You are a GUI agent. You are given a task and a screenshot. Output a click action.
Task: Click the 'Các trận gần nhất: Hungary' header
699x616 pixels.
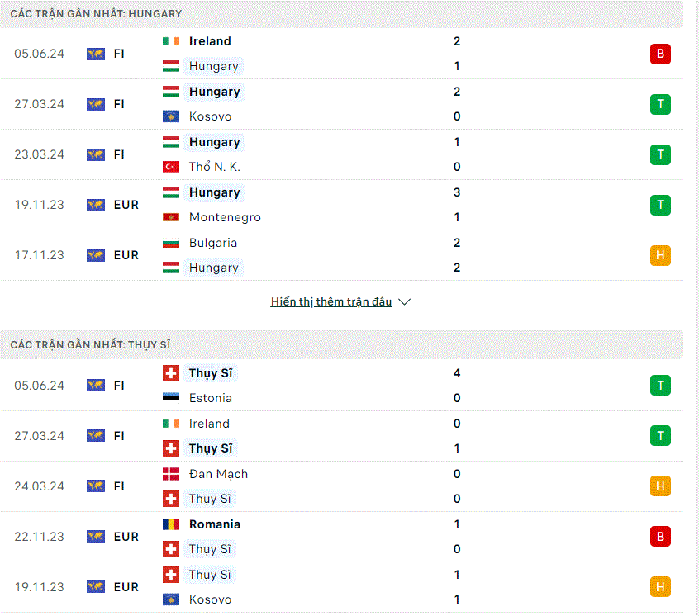[x=341, y=14]
